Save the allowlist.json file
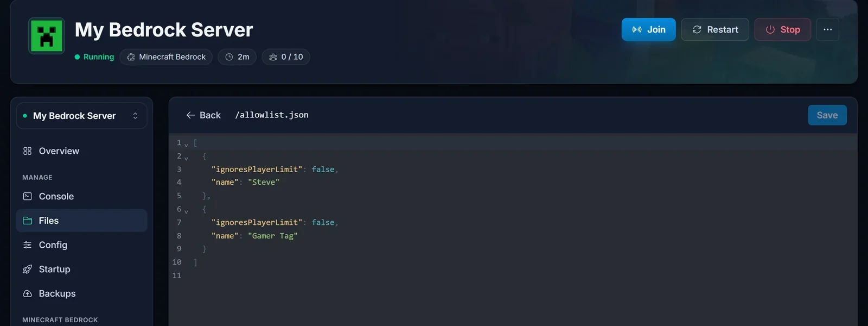The image size is (868, 326). (827, 115)
